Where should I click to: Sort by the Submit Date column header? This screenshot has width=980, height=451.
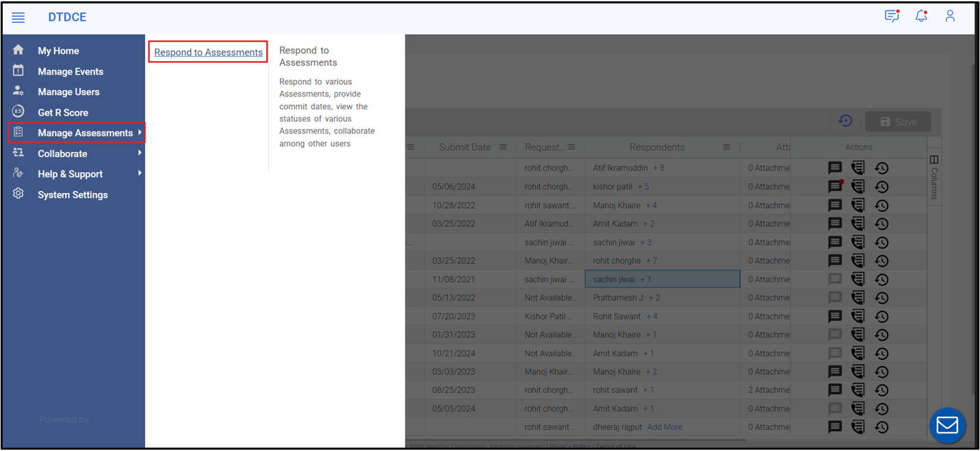click(465, 147)
